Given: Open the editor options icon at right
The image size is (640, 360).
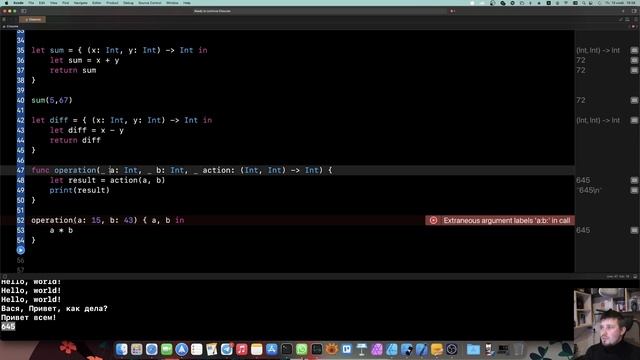Looking at the screenshot, I should (627, 19).
